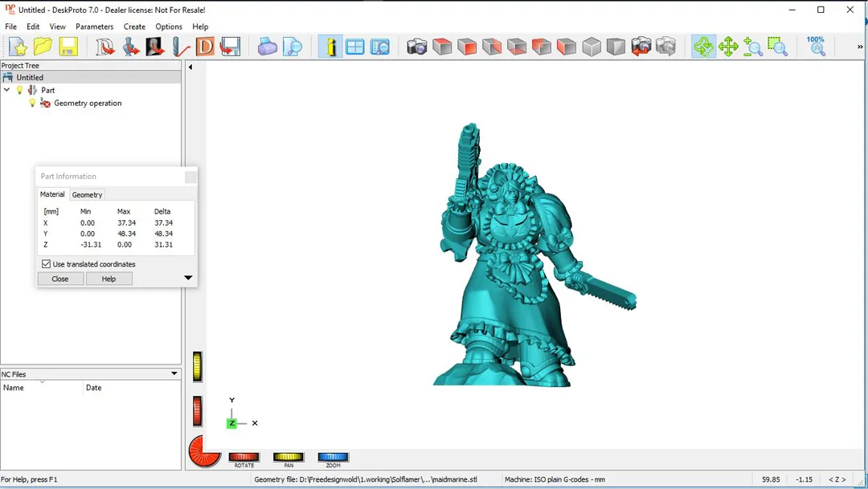Open the Help menu
This screenshot has height=489, width=868.
coord(200,26)
